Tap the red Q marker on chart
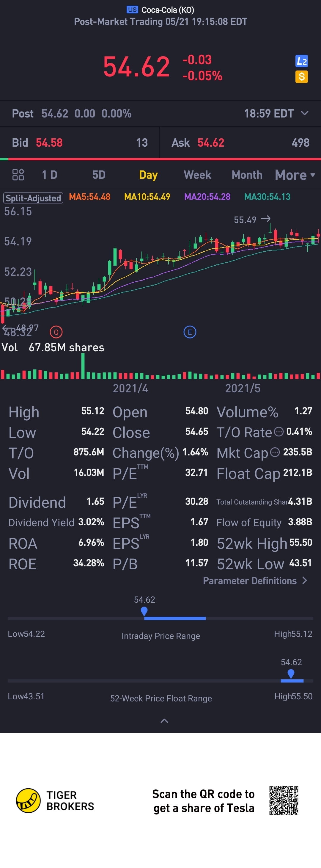321x868 pixels. [x=56, y=332]
